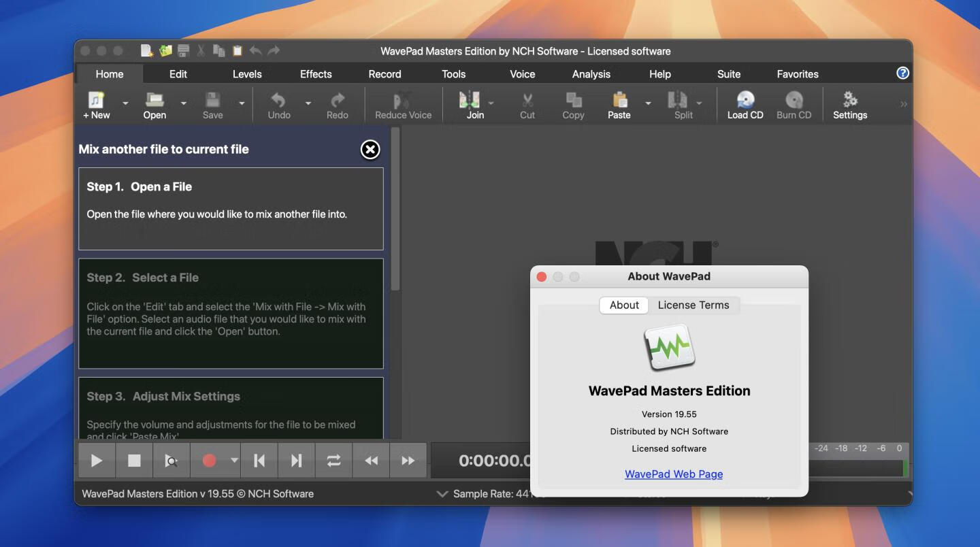Expand the Join dropdown arrow

tap(491, 103)
